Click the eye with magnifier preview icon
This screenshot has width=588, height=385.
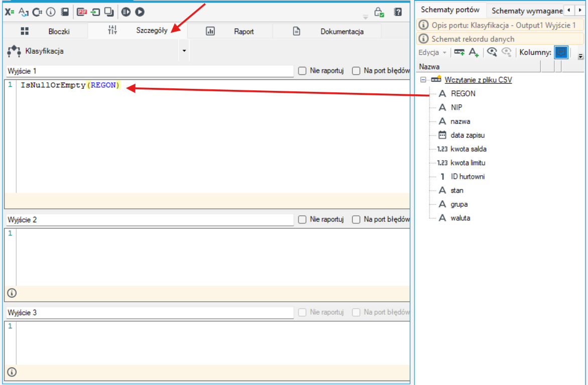[492, 52]
